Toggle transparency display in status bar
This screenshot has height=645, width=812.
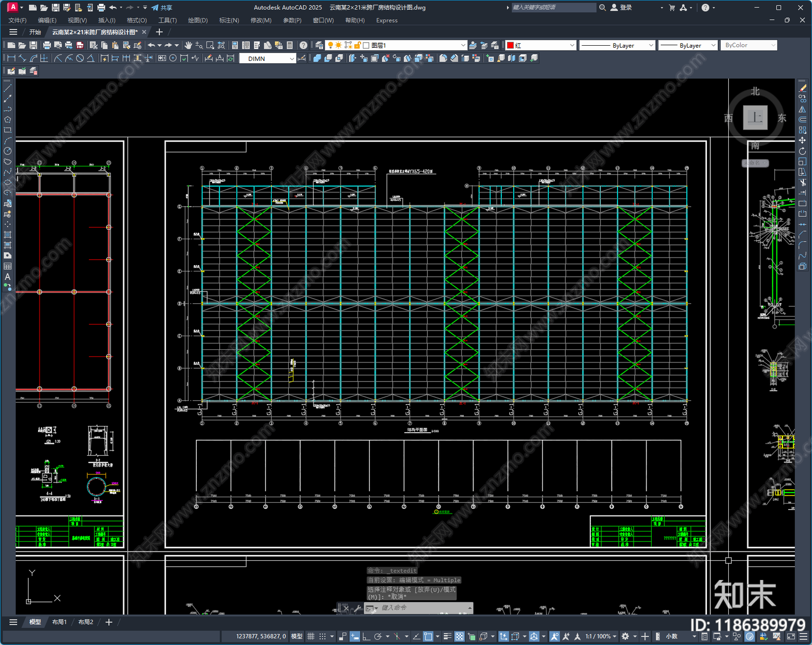459,636
